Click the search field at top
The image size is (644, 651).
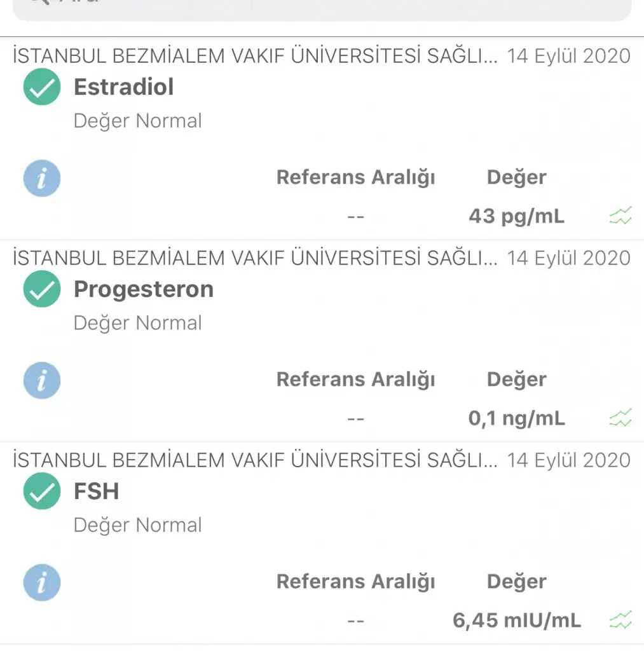(322, 8)
